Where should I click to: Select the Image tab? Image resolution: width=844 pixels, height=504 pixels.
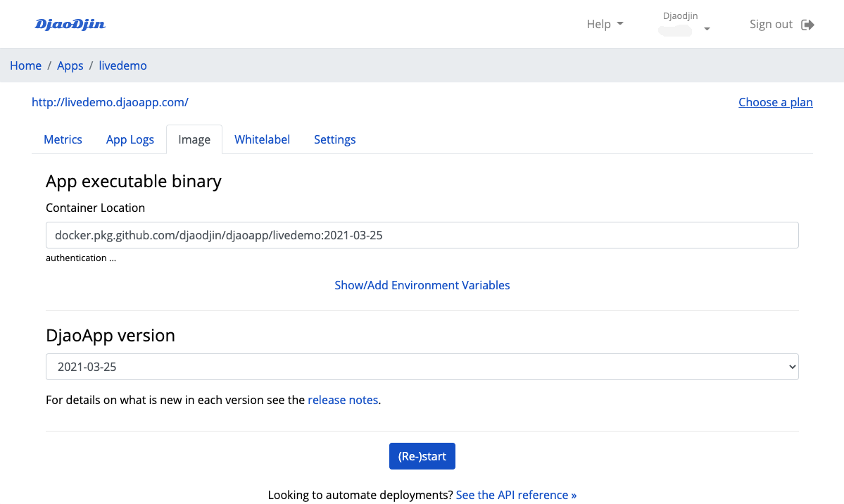[194, 139]
